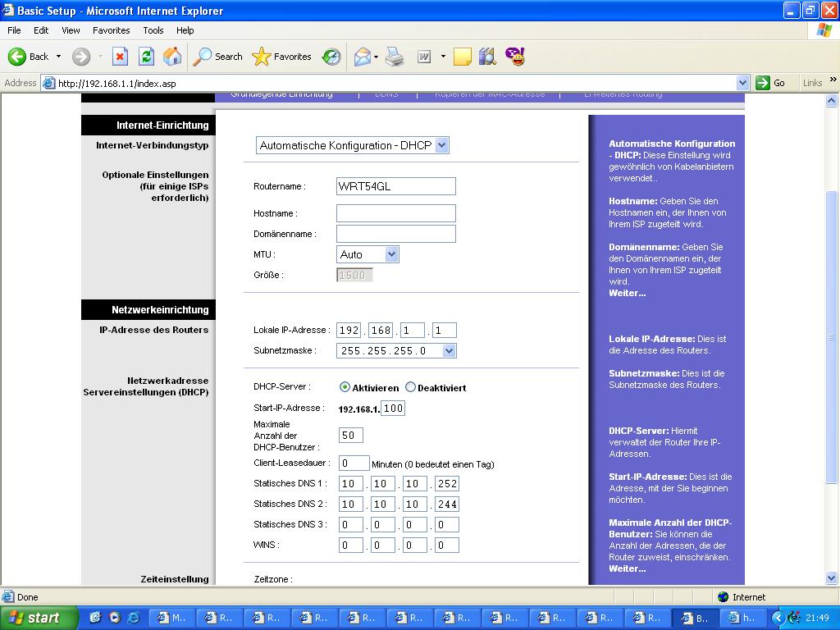Open the Subnetzmaske dropdown
840x630 pixels.
pyautogui.click(x=396, y=351)
